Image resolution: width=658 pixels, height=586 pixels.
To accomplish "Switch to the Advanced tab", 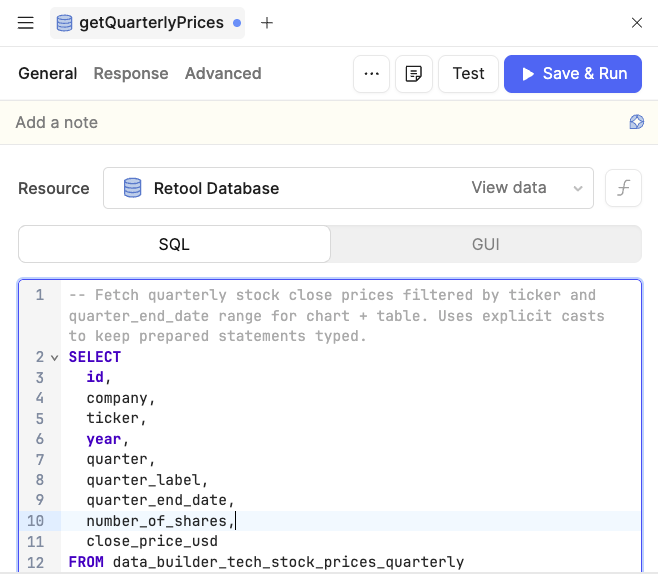I will (x=223, y=73).
